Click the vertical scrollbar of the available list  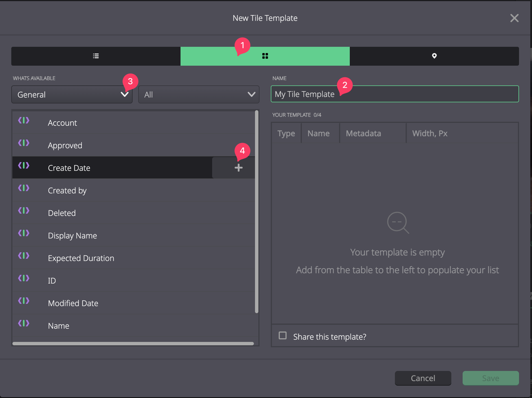[257, 212]
